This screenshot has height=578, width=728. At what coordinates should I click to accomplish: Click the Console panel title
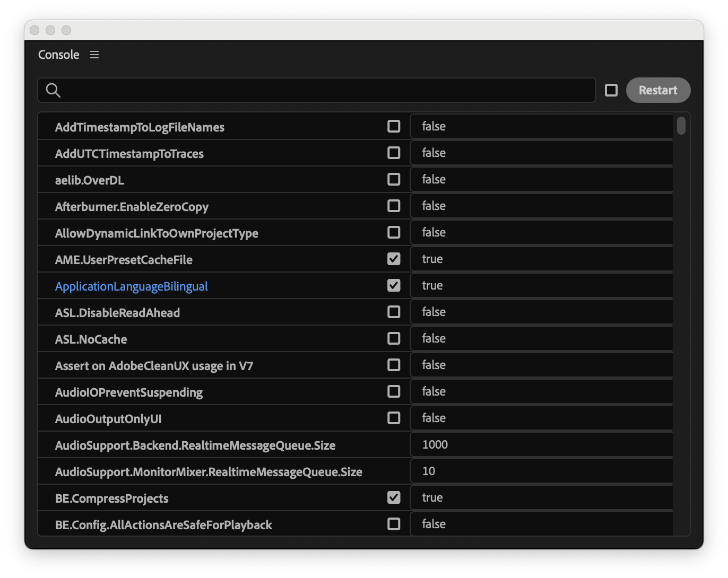59,55
